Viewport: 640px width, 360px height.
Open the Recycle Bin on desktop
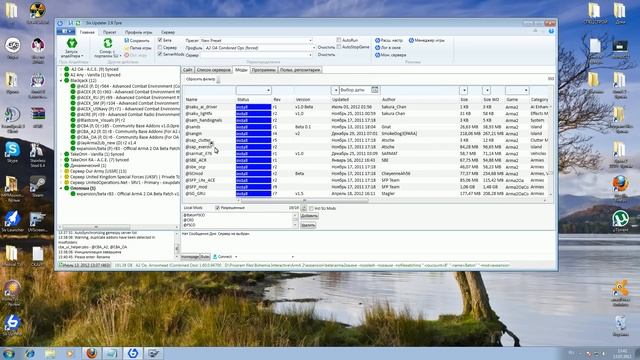pos(620,326)
